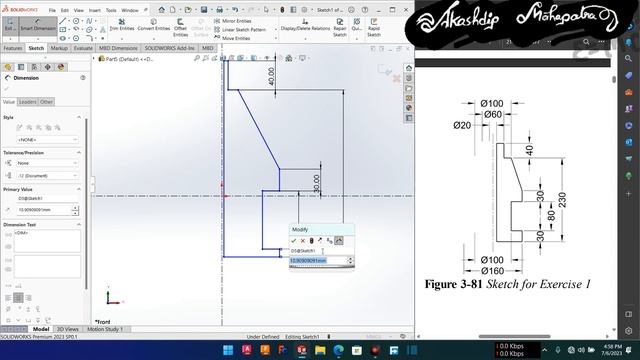Click the Print icon
The height and width of the screenshot is (360, 640).
pos(219,9)
